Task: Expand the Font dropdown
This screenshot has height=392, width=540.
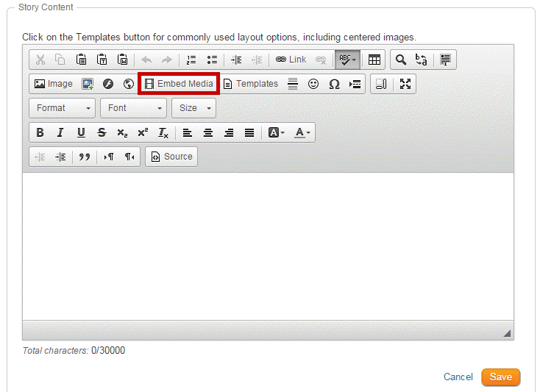Action: [133, 108]
